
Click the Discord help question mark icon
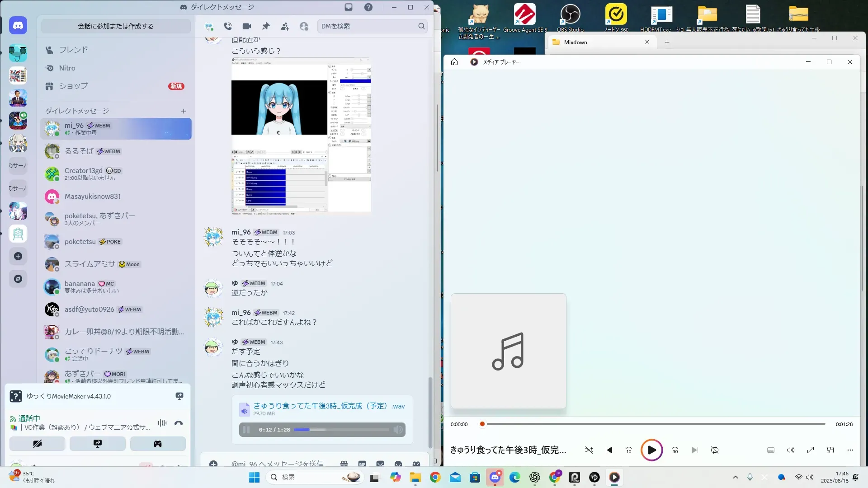[x=368, y=7]
